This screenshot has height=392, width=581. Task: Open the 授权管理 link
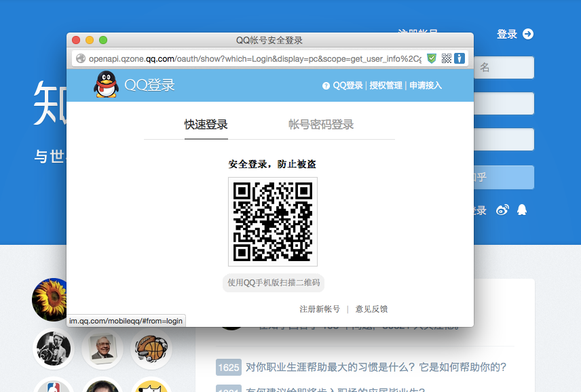tap(386, 85)
